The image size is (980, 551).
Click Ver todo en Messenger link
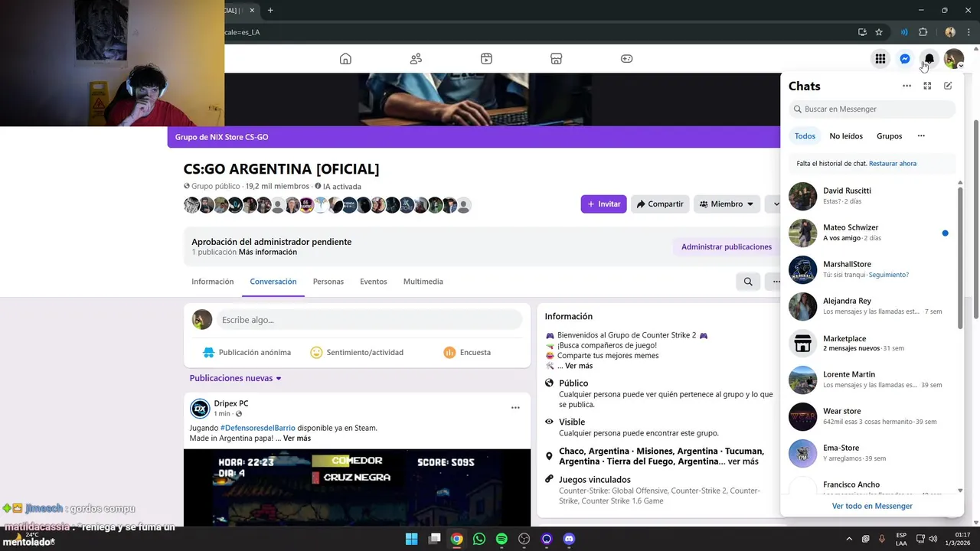872,506
